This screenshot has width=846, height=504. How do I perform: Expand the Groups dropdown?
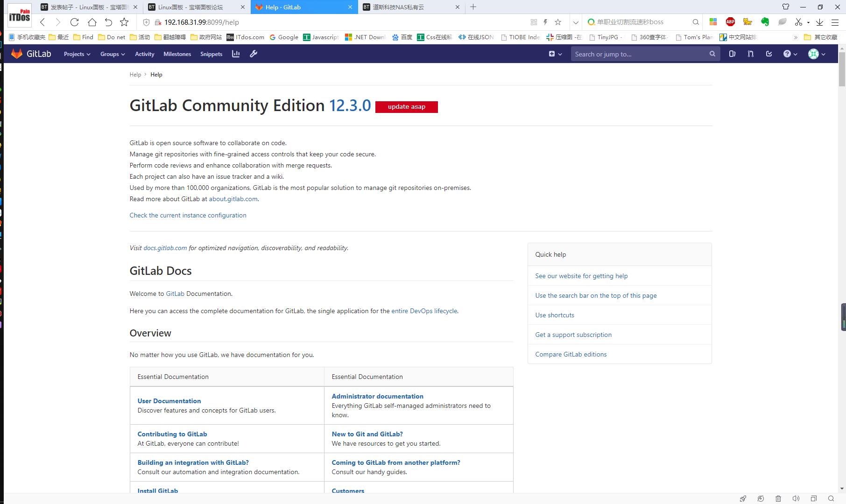pyautogui.click(x=113, y=54)
